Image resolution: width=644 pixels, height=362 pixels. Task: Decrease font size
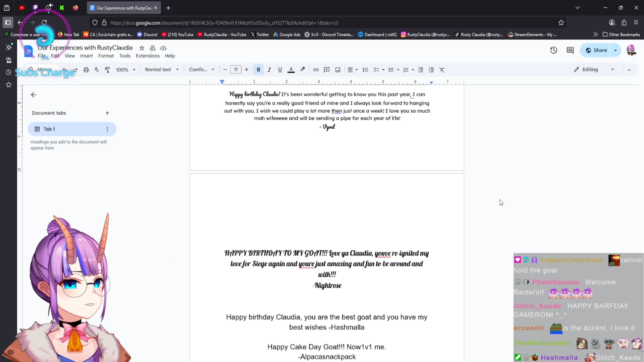point(225,70)
